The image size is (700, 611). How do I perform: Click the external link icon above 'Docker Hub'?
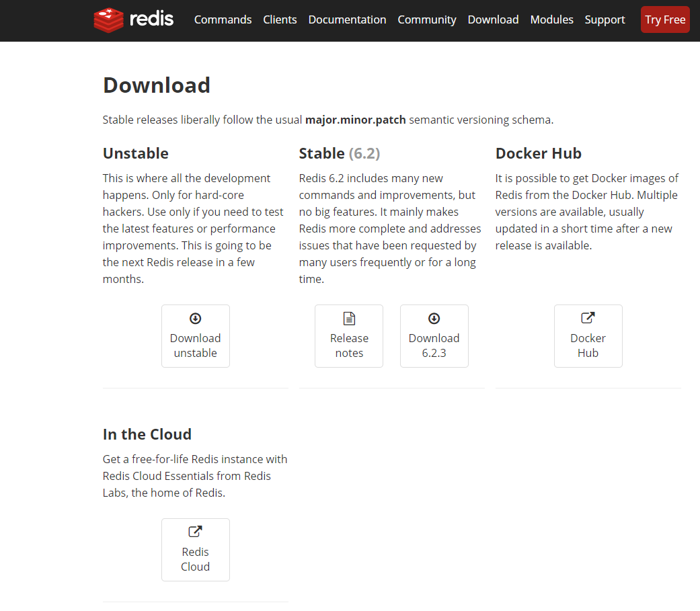click(x=588, y=318)
